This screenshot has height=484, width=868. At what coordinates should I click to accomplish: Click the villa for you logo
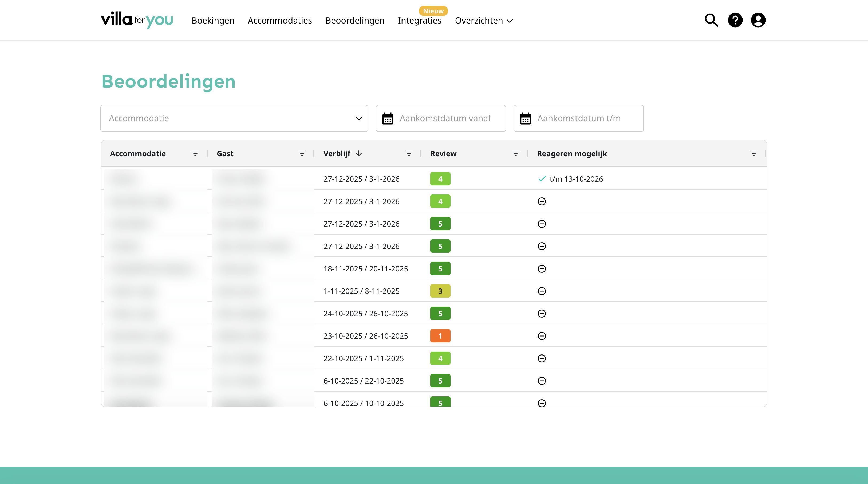(x=137, y=20)
